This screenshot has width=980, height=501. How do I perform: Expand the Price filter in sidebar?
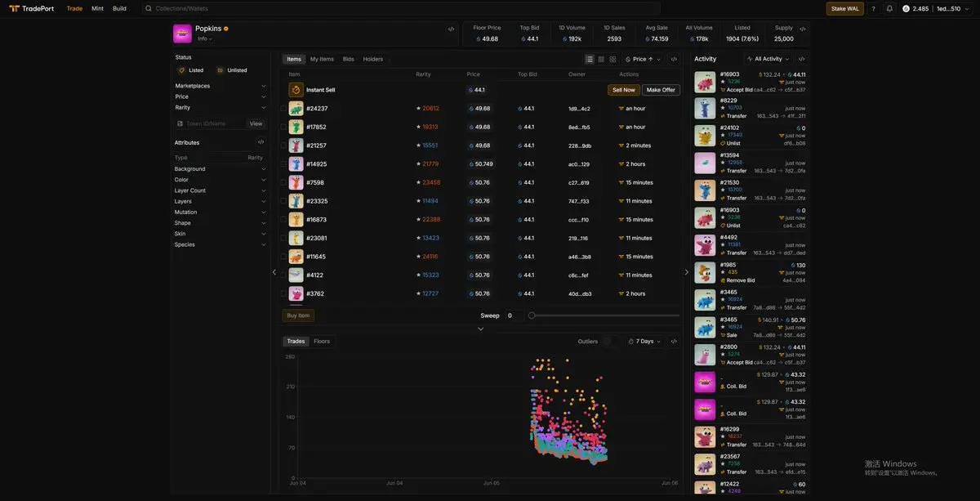coord(220,96)
